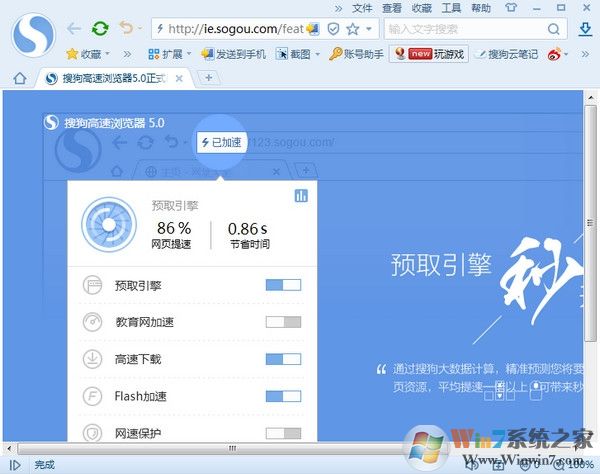Click the Flash加速 F icon

tap(92, 396)
